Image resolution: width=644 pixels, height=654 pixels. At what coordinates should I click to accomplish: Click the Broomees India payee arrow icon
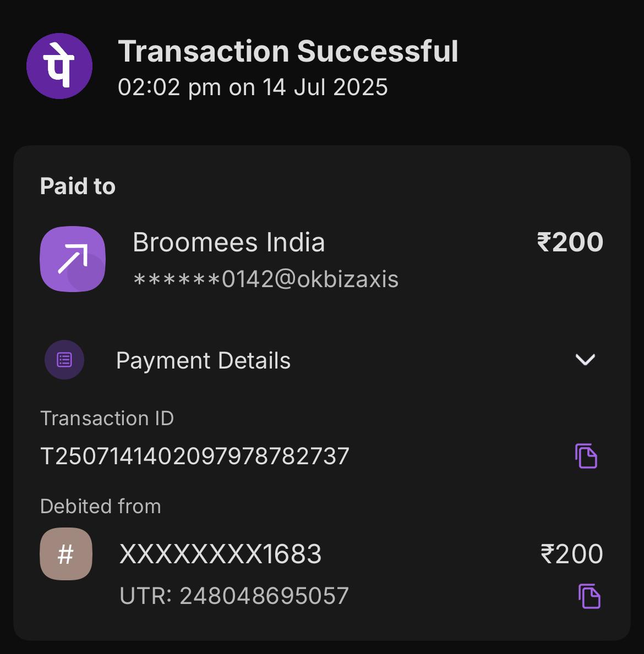73,259
